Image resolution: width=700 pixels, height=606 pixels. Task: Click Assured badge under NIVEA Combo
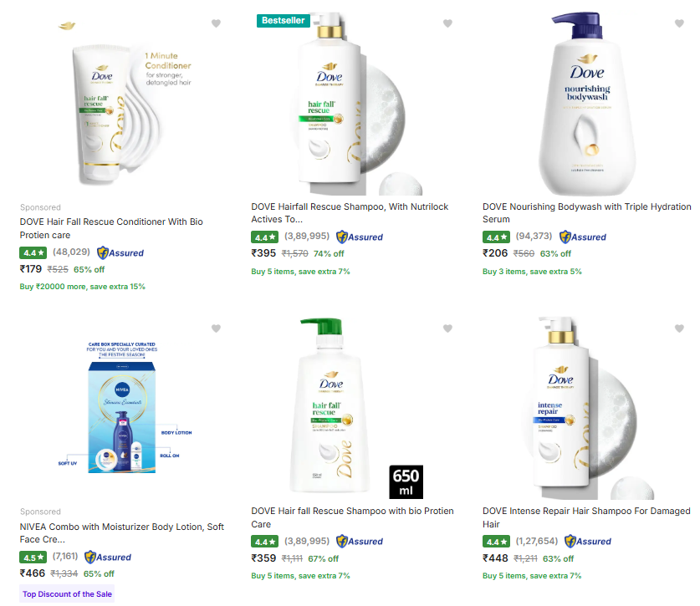click(x=108, y=557)
